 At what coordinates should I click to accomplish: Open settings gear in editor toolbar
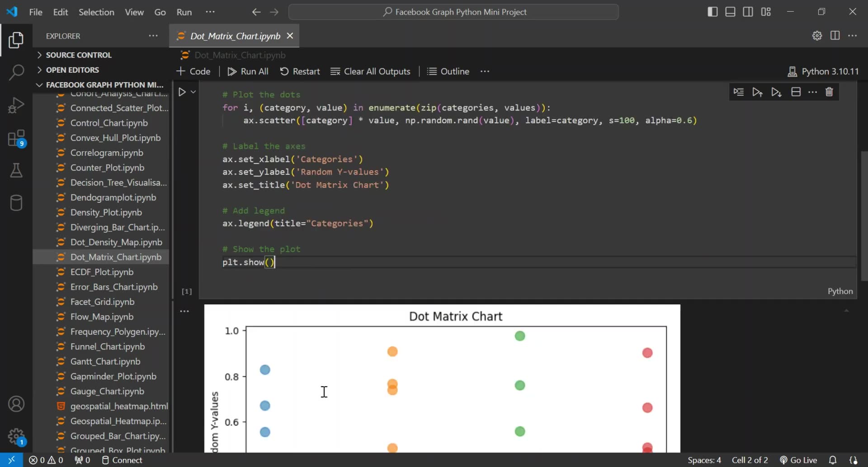(817, 36)
